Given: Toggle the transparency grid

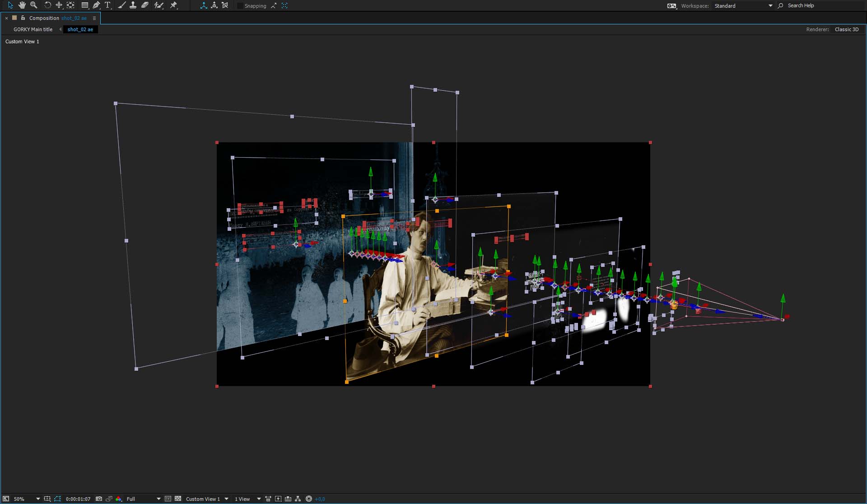Looking at the screenshot, I should tap(178, 499).
